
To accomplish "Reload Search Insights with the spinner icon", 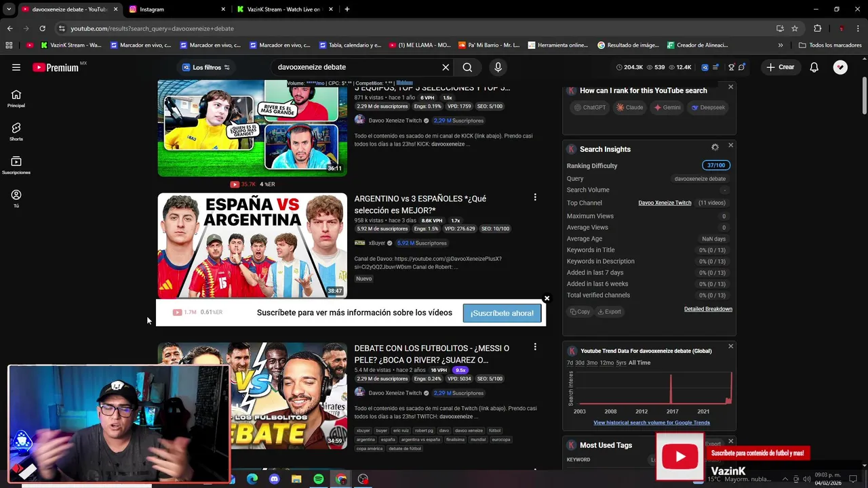I will (x=715, y=147).
